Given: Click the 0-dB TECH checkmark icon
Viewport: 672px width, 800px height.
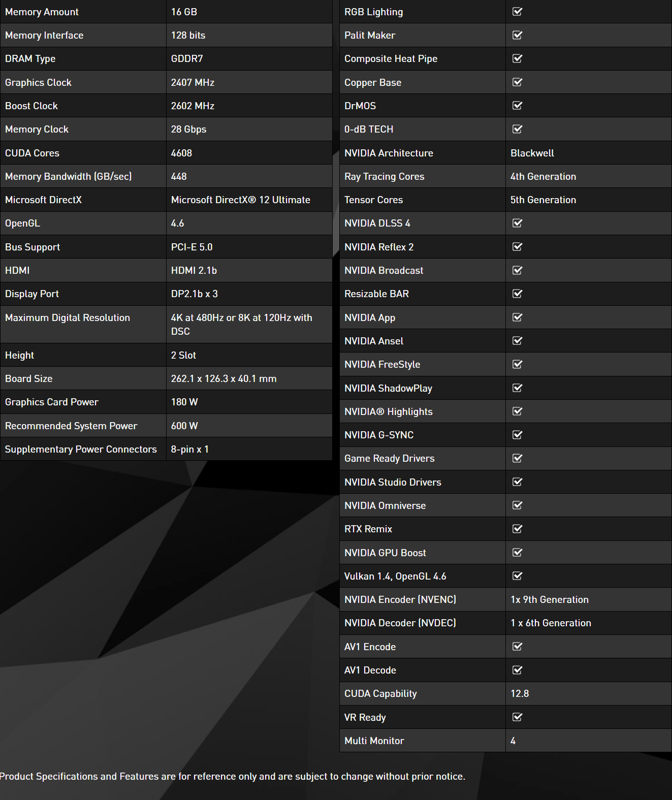Looking at the screenshot, I should click(518, 129).
